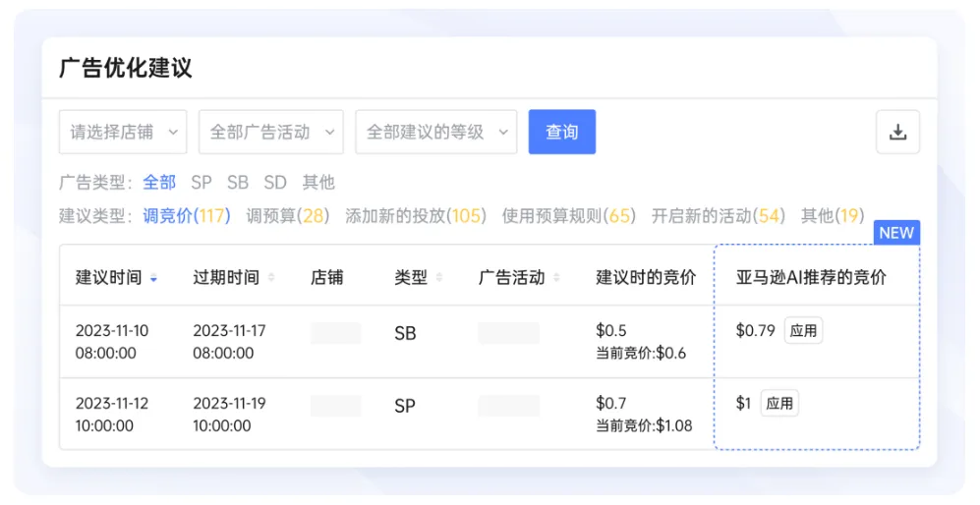Select 其他 ad type filter
The height and width of the screenshot is (505, 980).
pos(318,183)
